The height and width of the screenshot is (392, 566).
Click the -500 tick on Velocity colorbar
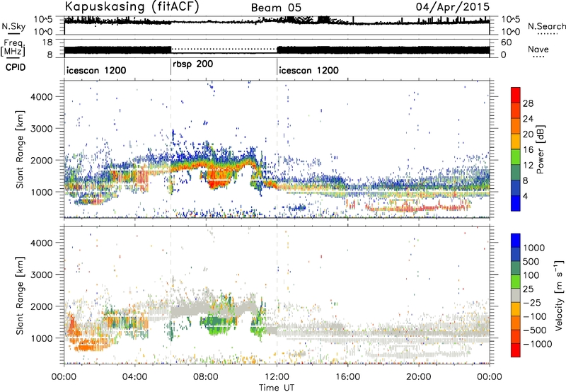[x=534, y=330]
